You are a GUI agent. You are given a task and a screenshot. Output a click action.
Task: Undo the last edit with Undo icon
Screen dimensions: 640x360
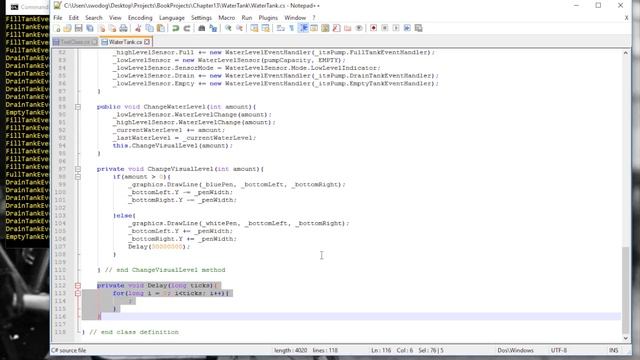(x=176, y=28)
